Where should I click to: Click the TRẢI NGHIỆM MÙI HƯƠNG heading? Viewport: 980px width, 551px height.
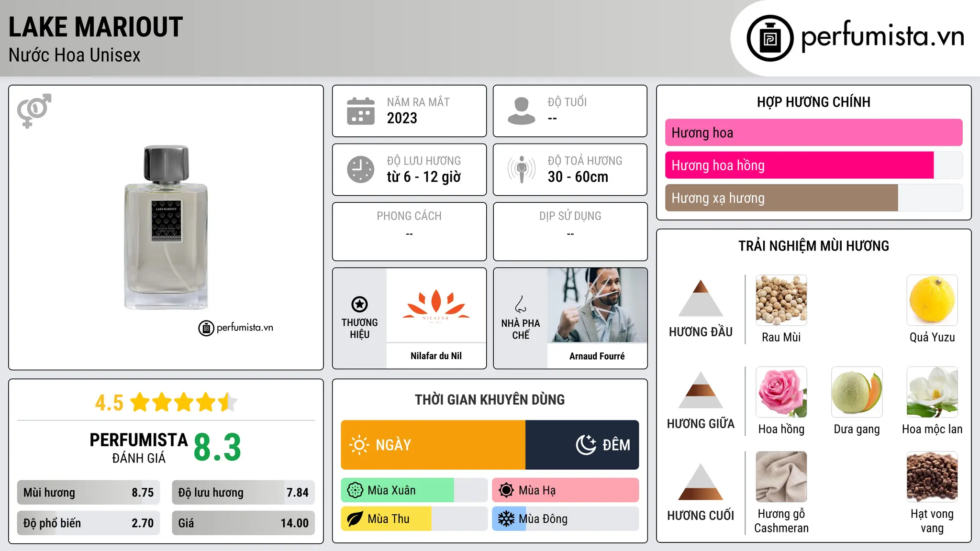[813, 246]
